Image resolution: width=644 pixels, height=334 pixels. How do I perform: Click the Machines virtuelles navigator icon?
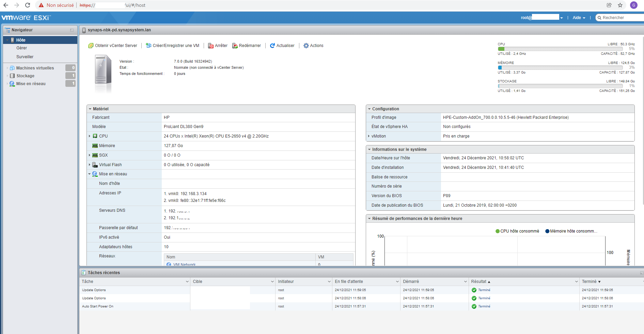pyautogui.click(x=12, y=68)
